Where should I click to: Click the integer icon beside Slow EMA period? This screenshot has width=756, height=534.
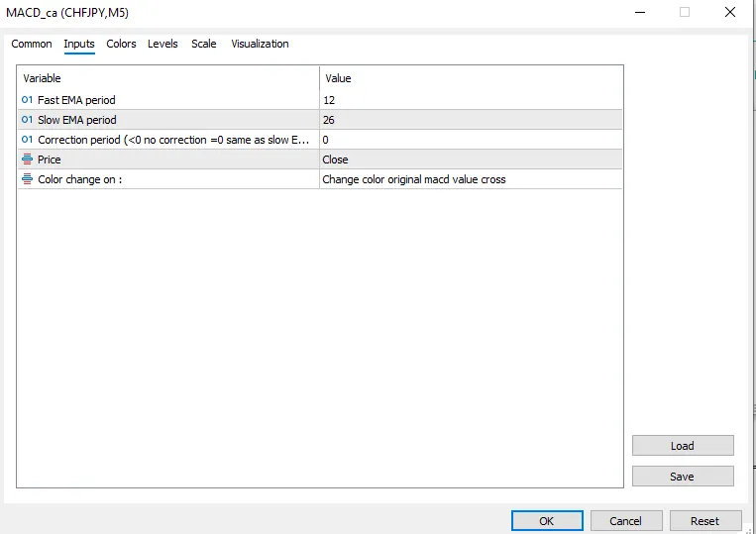tap(27, 120)
